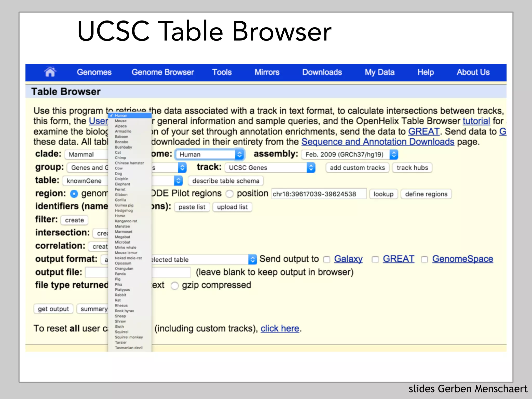
Task: Select gzip compressed radio button
Action: (x=175, y=286)
